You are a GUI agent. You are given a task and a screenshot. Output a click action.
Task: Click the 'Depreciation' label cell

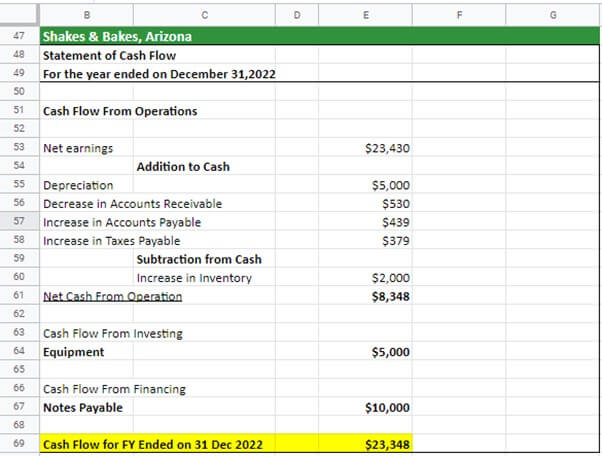point(86,184)
